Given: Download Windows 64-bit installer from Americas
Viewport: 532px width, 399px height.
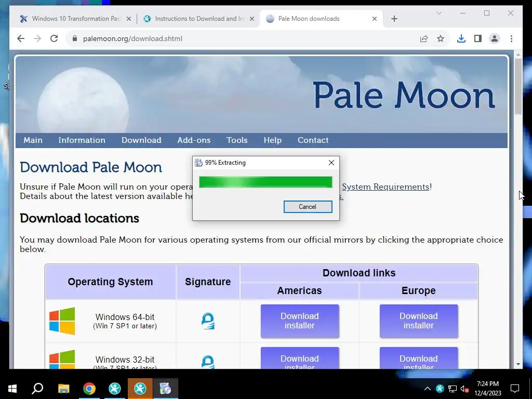Looking at the screenshot, I should point(300,321).
